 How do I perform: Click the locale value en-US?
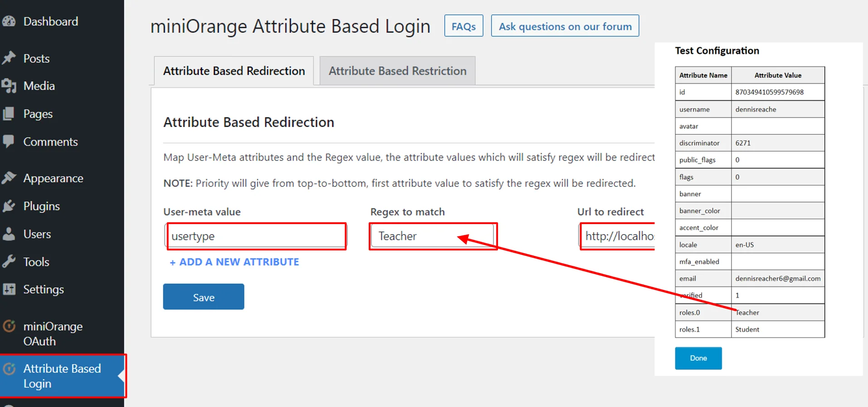744,245
